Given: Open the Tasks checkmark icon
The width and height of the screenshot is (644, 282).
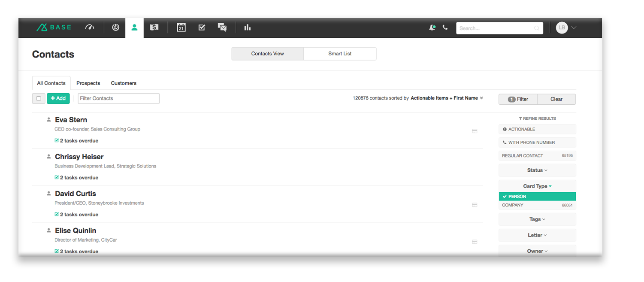Looking at the screenshot, I should pos(202,27).
